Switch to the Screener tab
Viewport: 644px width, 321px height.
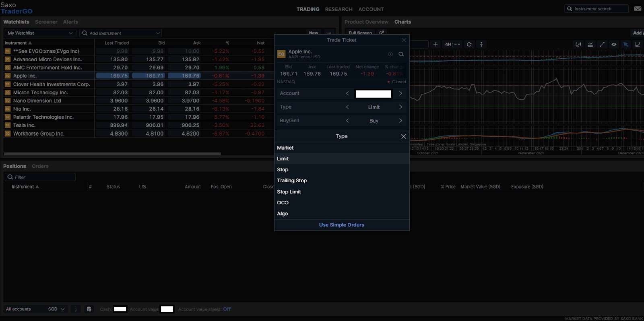point(46,22)
